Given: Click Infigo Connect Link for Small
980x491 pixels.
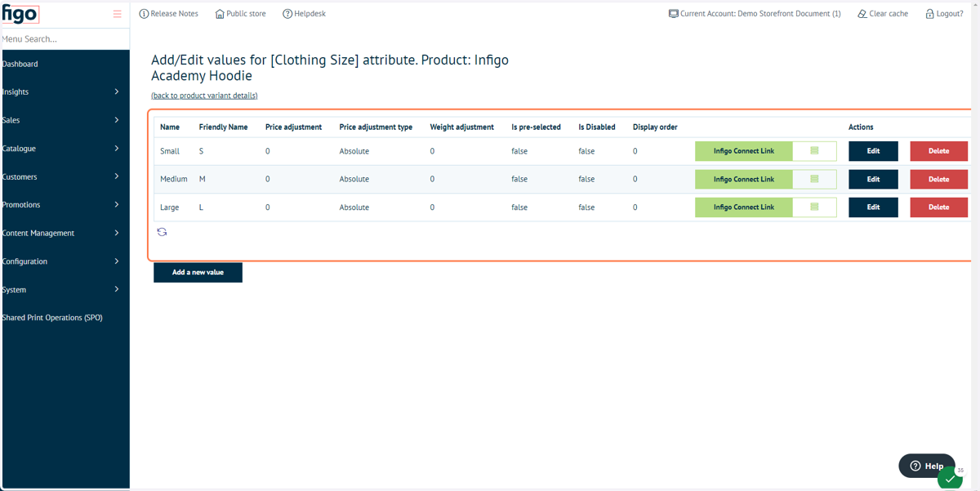Looking at the screenshot, I should pyautogui.click(x=744, y=151).
